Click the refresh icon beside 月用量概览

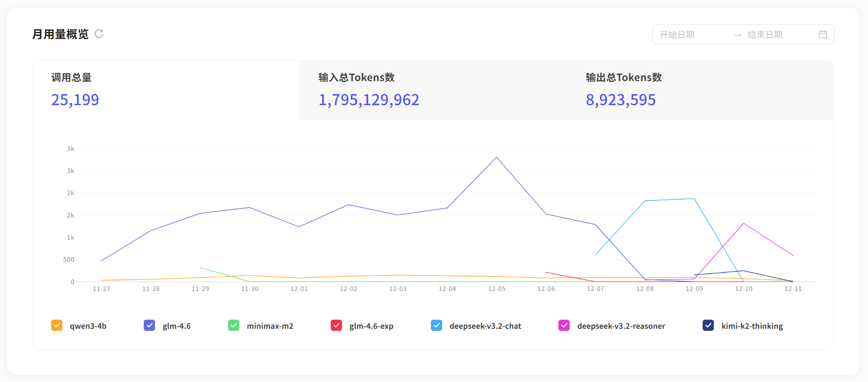(x=99, y=34)
